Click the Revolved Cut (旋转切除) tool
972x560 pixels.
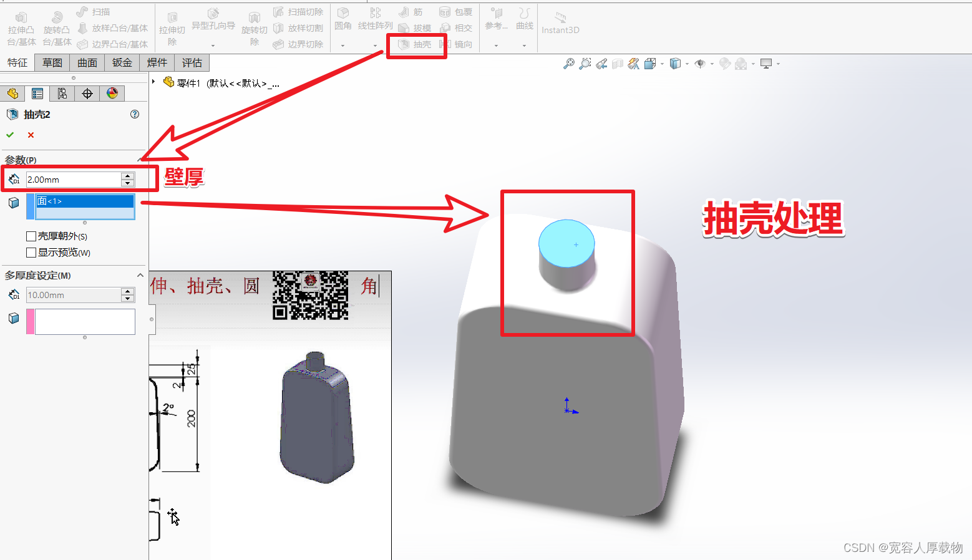point(254,29)
